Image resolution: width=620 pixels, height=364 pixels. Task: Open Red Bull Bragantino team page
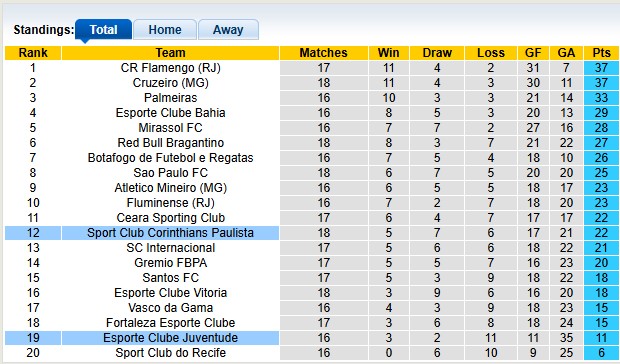(170, 143)
